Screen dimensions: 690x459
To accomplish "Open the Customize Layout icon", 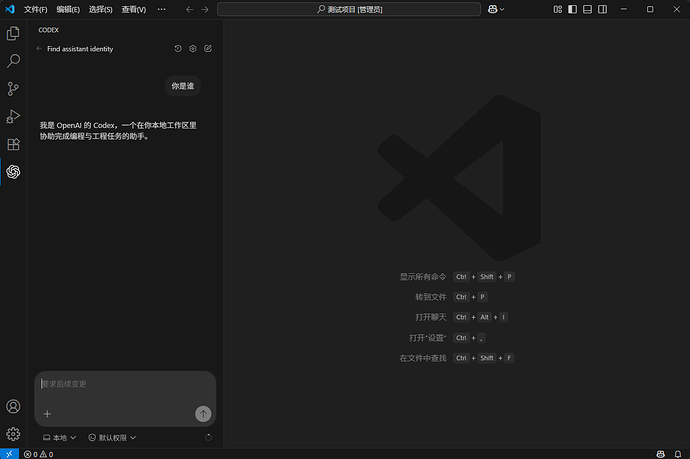I will [x=558, y=9].
